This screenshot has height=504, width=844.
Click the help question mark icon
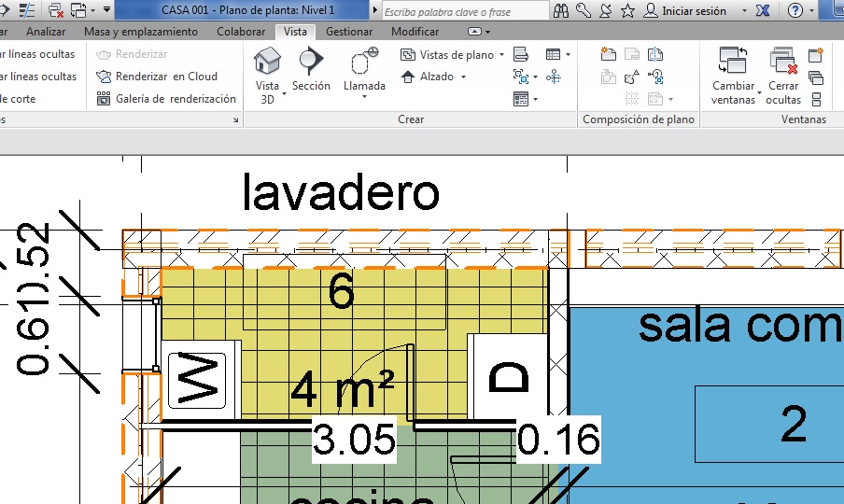[x=795, y=11]
